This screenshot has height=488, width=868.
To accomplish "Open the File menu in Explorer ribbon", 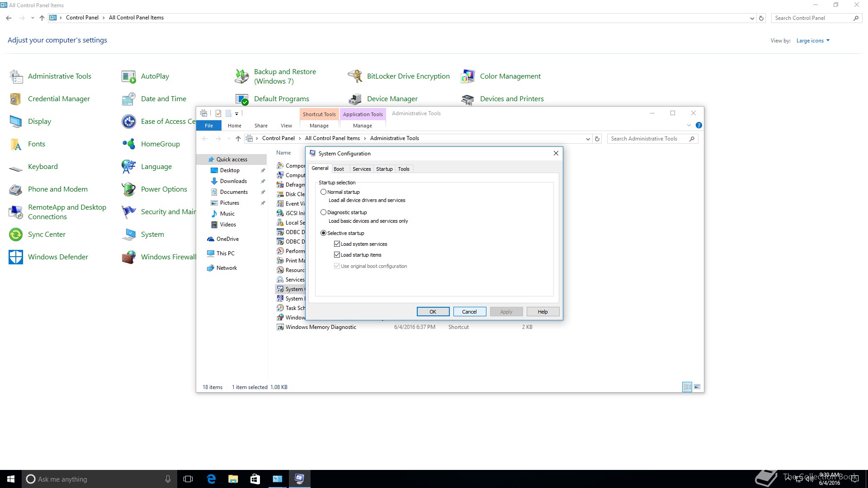I will [209, 126].
